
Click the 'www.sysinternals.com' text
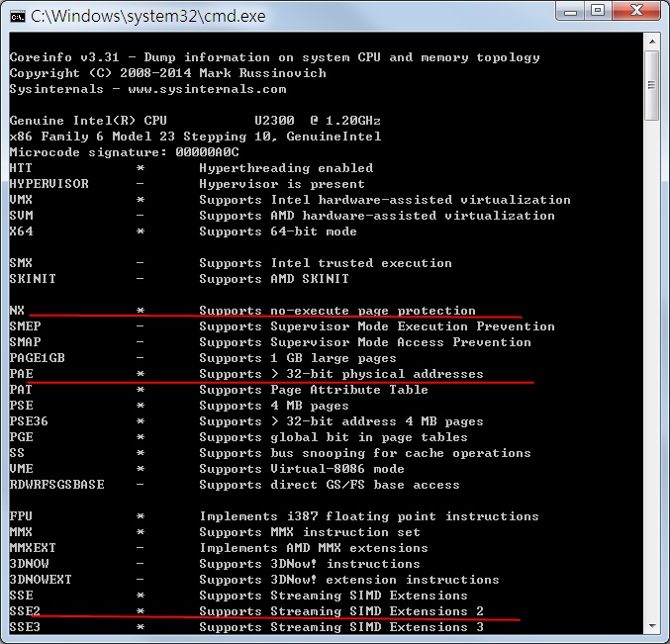pyautogui.click(x=207, y=89)
